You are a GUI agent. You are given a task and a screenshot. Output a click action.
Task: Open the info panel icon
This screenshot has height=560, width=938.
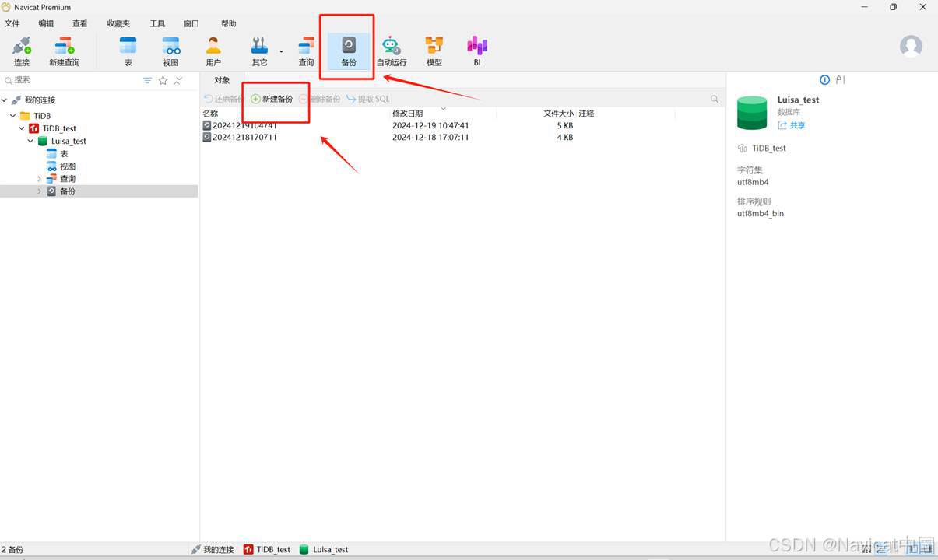click(825, 80)
